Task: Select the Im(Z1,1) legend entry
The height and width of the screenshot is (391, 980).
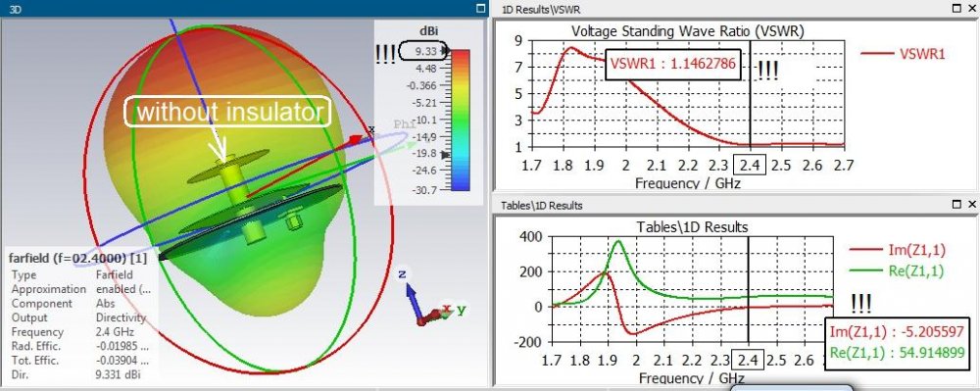Action: (898, 250)
